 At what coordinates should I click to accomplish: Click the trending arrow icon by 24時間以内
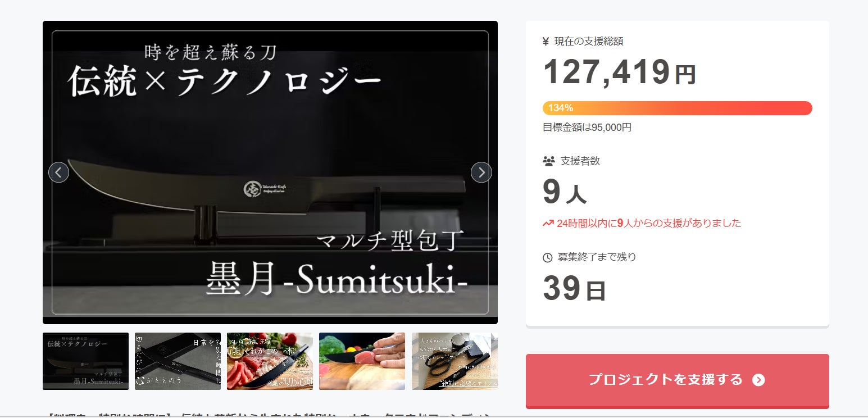tap(548, 224)
